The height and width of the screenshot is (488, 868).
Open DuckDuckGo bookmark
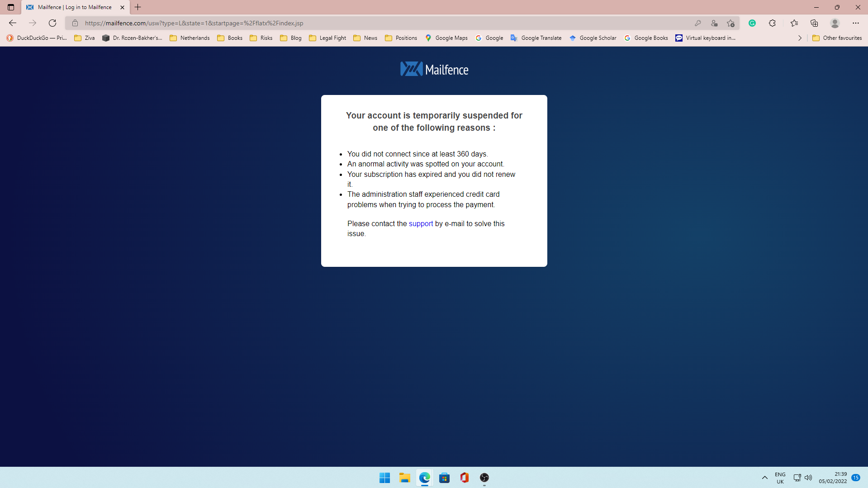[37, 38]
